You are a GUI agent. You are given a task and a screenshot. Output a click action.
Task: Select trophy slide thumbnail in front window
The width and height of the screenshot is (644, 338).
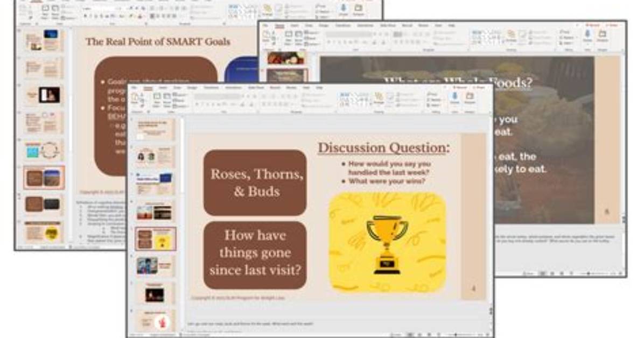pos(155,238)
